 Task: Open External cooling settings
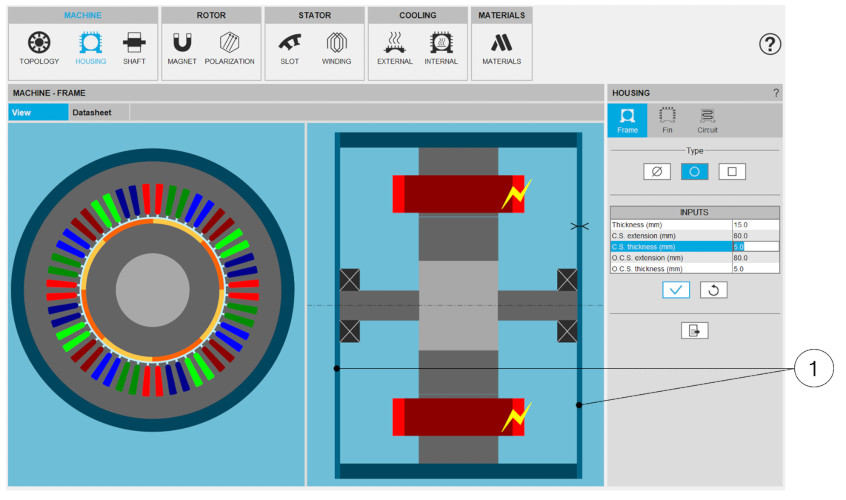click(394, 47)
